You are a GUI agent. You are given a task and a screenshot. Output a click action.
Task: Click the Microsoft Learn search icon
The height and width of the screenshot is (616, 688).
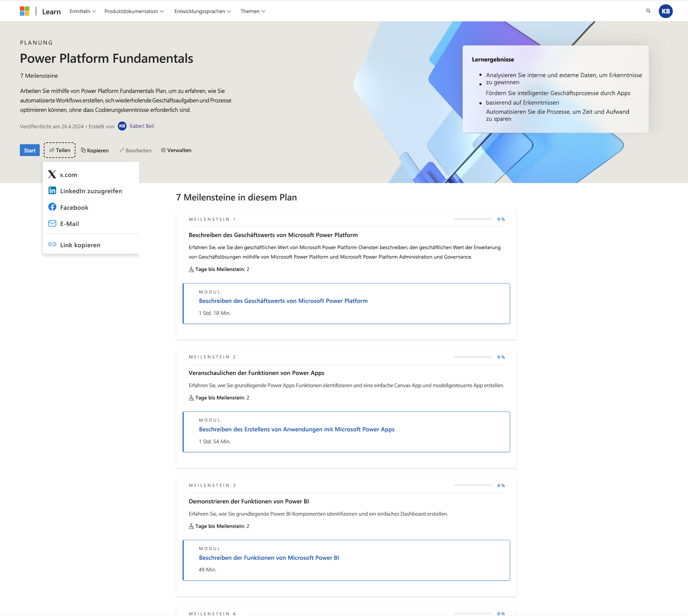(649, 11)
